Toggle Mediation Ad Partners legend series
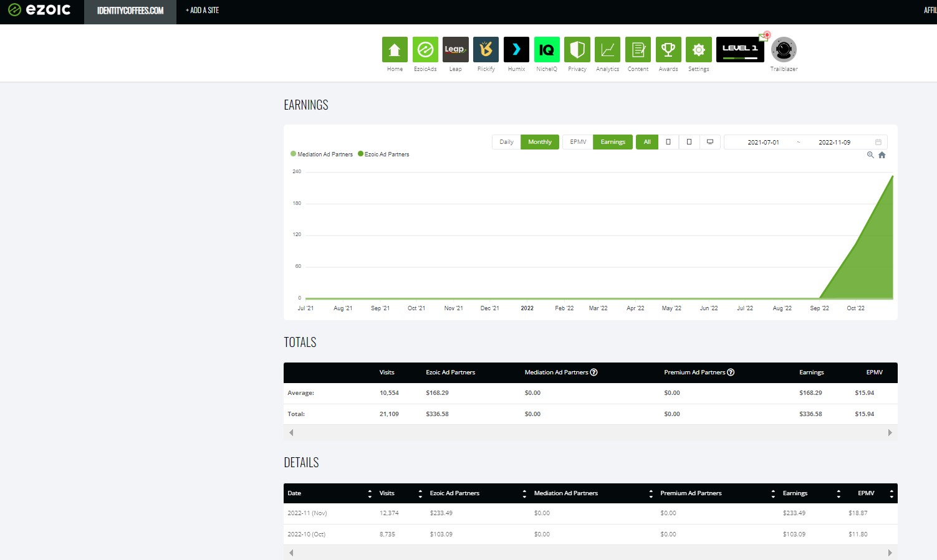 [x=322, y=154]
